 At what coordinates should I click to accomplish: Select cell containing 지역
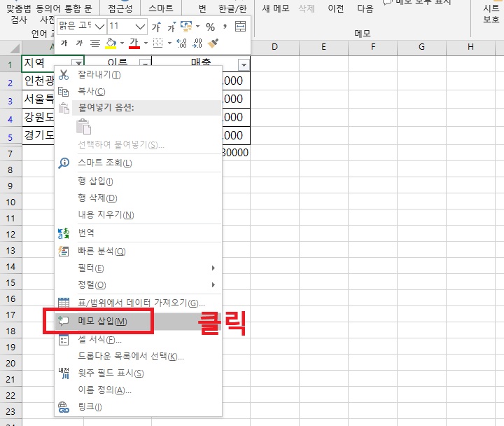pyautogui.click(x=53, y=63)
